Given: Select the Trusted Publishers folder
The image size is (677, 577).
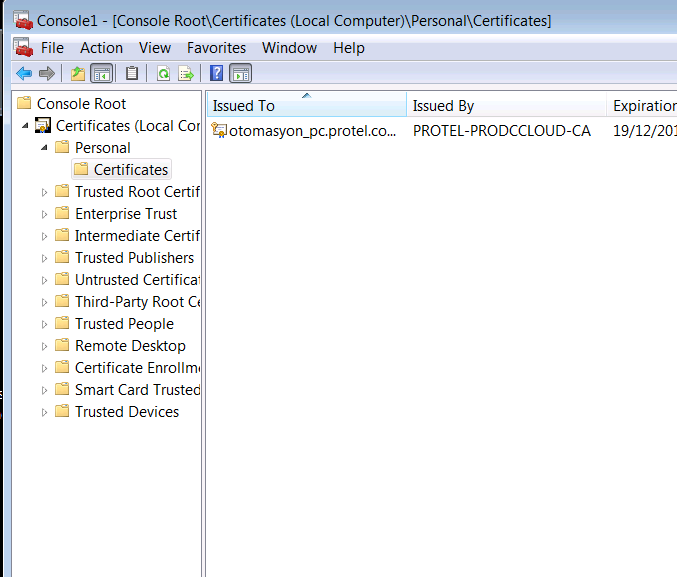Looking at the screenshot, I should pyautogui.click(x=134, y=258).
